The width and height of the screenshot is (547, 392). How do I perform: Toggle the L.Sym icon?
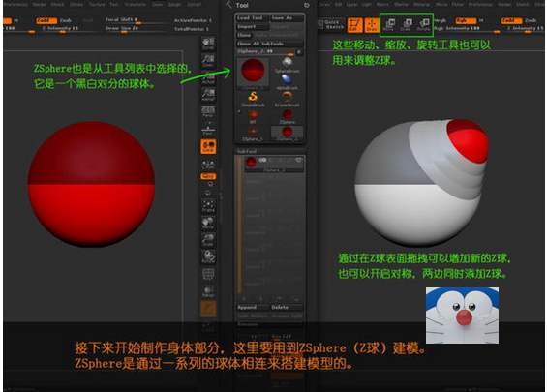(x=208, y=165)
